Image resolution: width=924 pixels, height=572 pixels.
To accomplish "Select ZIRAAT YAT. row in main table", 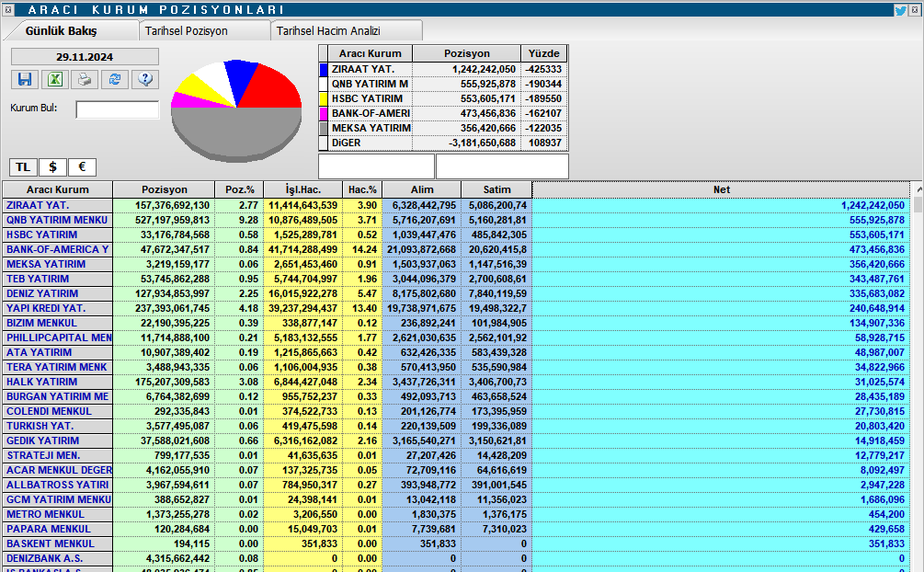I will click(x=456, y=205).
